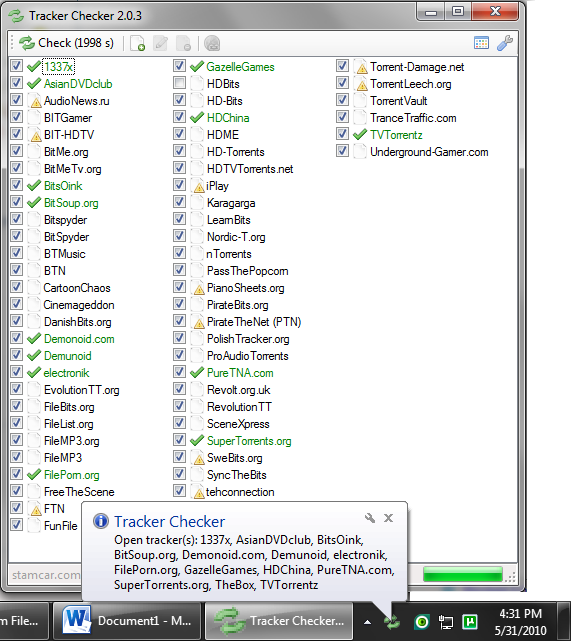Select the SuperTorrents.org tracker entry

point(249,441)
